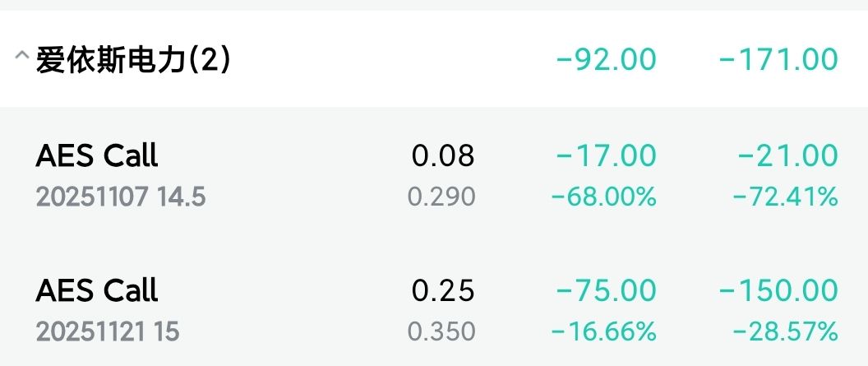Tap total loss -21.00
Viewport: 868px width, 366px height.
pyautogui.click(x=787, y=155)
